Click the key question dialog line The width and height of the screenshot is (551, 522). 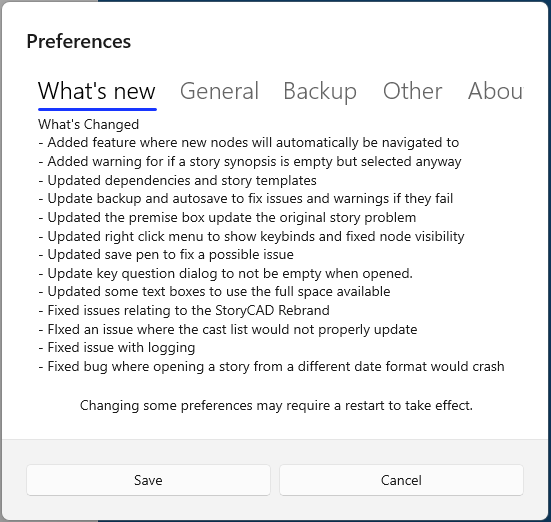225,273
